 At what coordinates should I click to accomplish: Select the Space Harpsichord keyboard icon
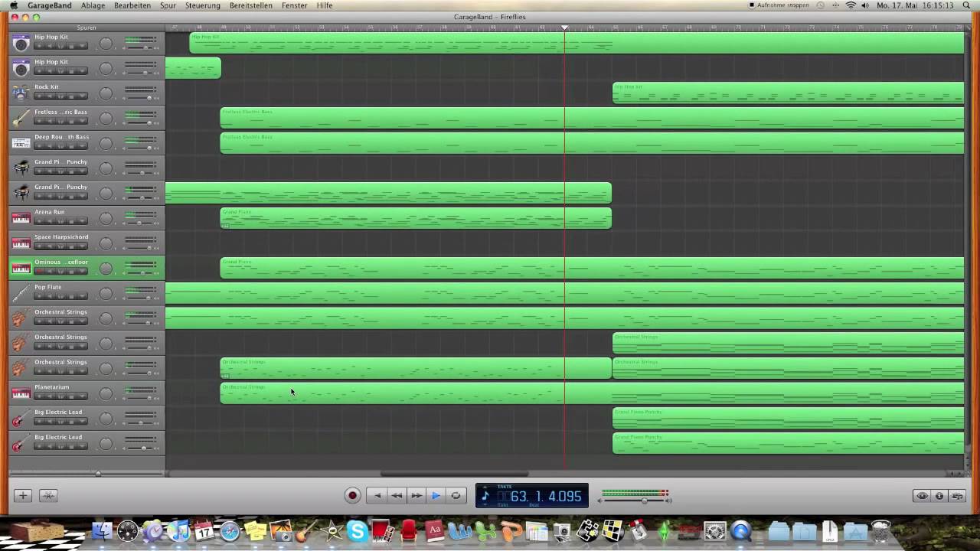coord(21,243)
